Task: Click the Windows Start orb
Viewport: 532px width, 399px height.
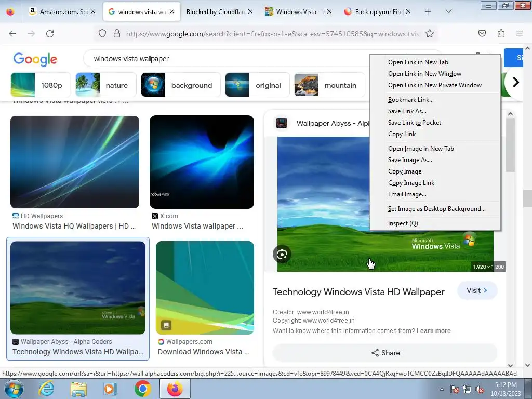Action: point(14,389)
